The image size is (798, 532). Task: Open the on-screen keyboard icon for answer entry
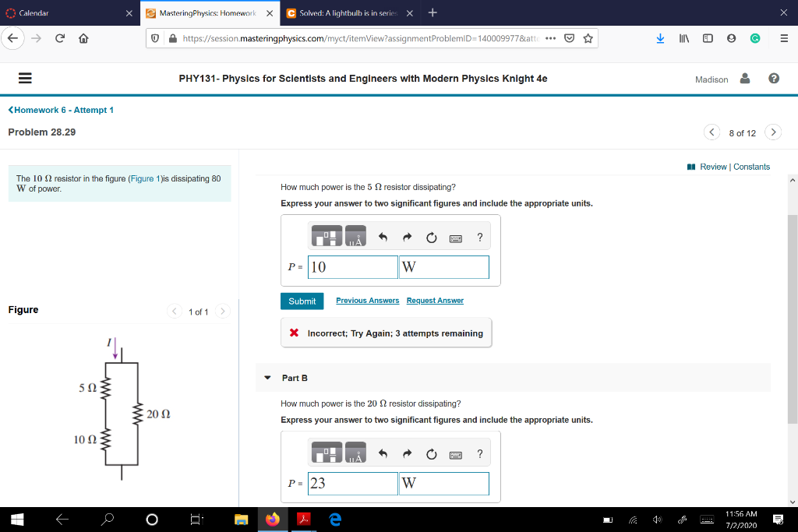pos(456,237)
